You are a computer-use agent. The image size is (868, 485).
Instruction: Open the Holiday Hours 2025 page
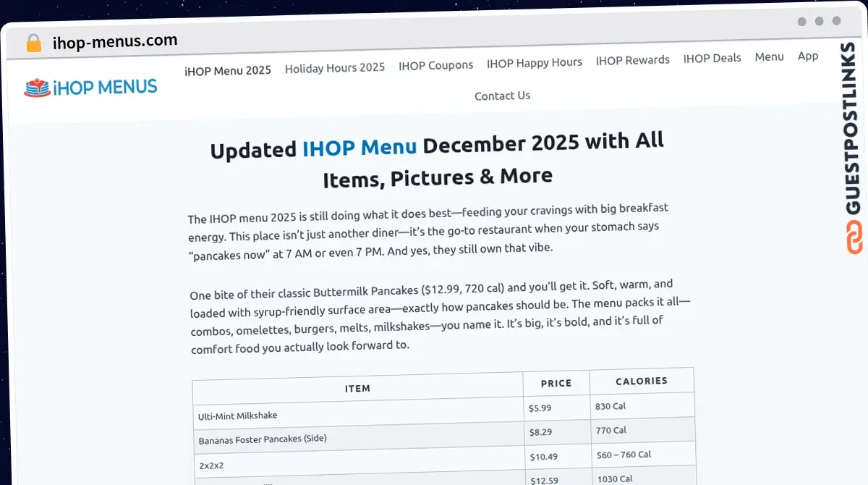[x=334, y=67]
